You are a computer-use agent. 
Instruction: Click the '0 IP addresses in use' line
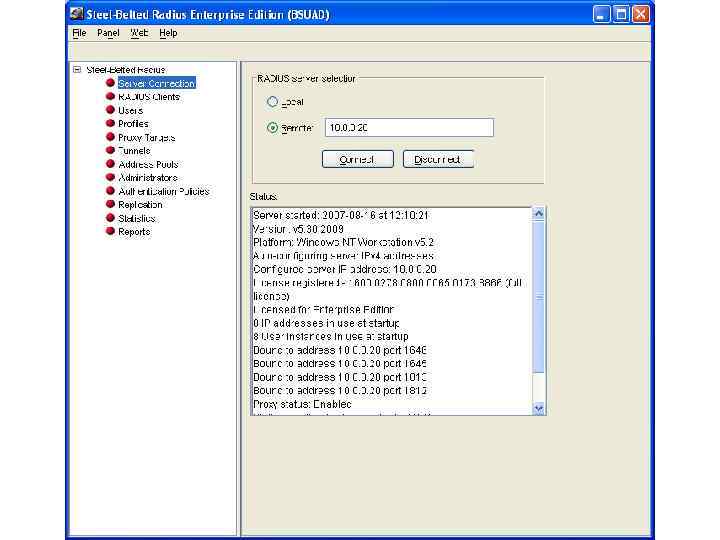coord(326,323)
